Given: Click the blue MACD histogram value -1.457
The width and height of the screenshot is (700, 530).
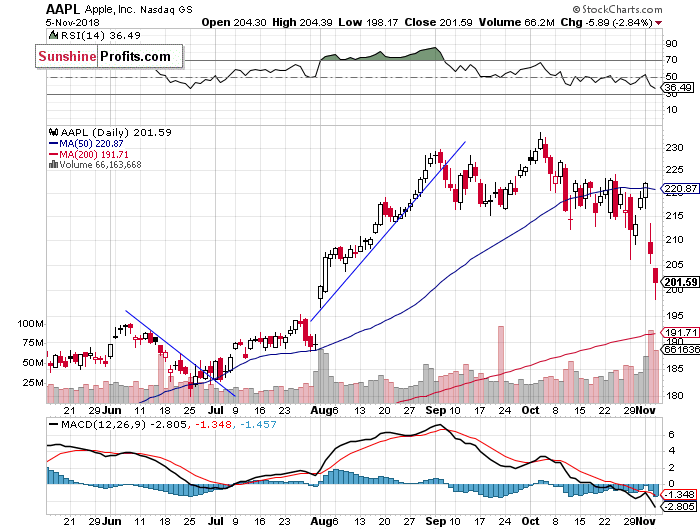Looking at the screenshot, I should [258, 424].
